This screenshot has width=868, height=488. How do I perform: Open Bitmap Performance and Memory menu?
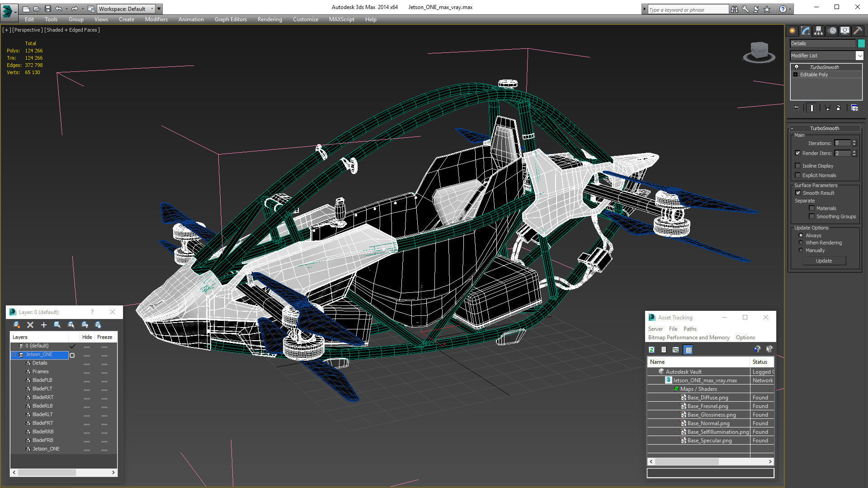(x=689, y=338)
